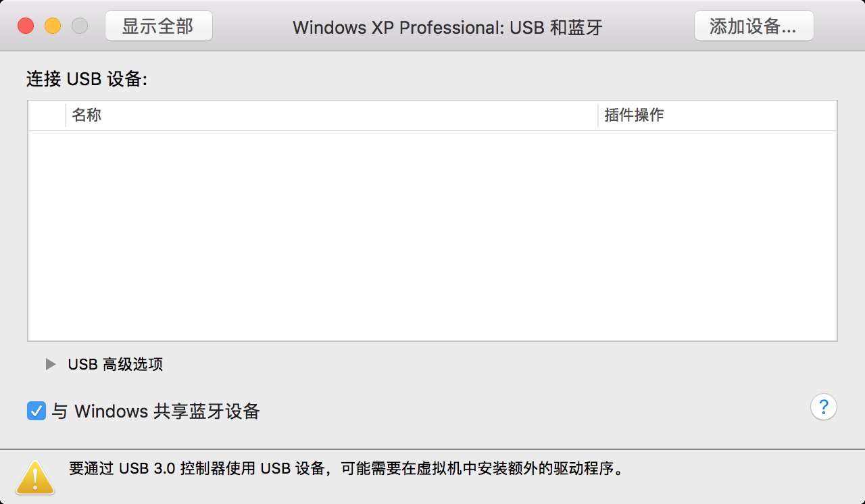This screenshot has height=504, width=865.
Task: Click the yellow warning triangle icon
Action: (35, 477)
